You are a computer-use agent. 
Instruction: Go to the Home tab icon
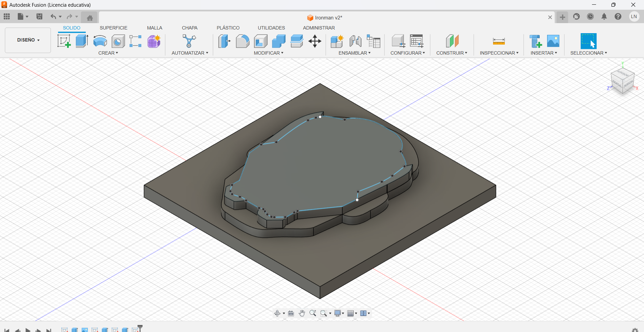(x=90, y=17)
